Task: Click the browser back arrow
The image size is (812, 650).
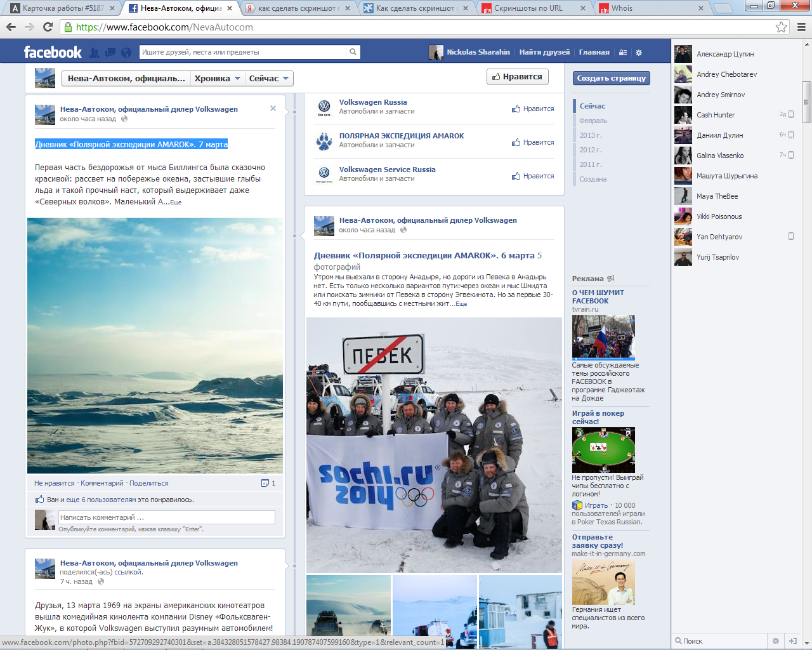Action: tap(11, 27)
